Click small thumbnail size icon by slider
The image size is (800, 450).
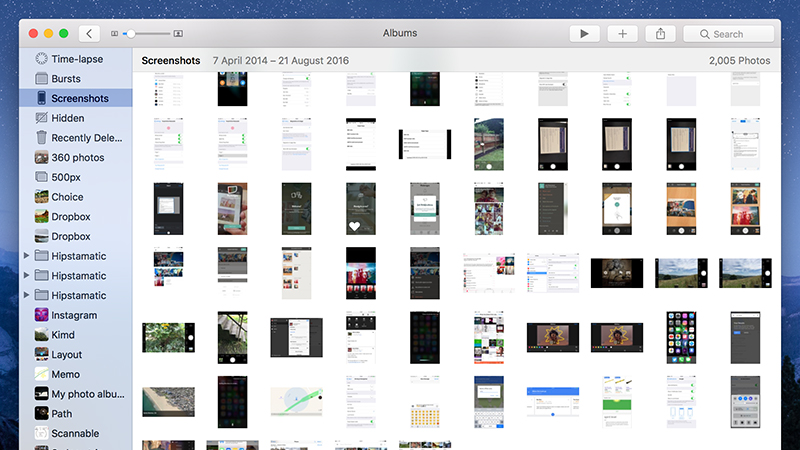[114, 34]
